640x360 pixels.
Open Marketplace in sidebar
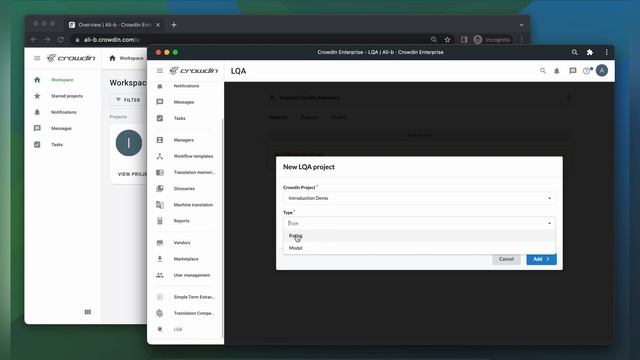pos(186,259)
